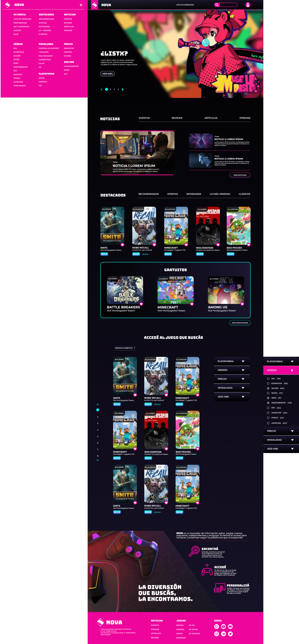The height and width of the screenshot is (644, 299).
Task: Open the YouTube icon in footer
Action: point(223,626)
